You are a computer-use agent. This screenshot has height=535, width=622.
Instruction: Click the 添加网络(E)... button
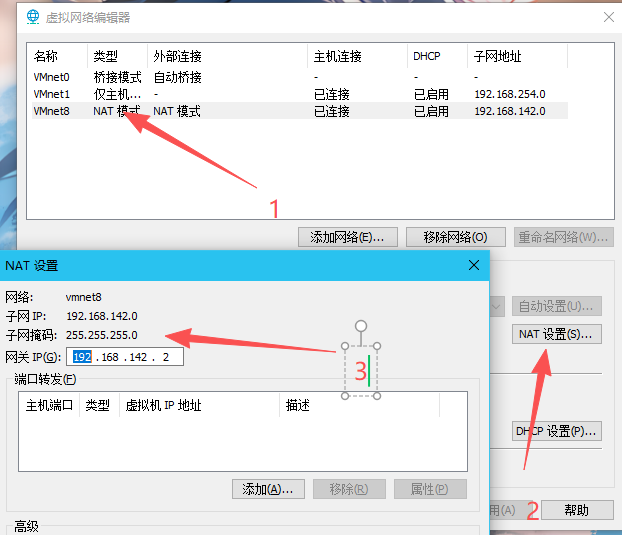point(347,237)
